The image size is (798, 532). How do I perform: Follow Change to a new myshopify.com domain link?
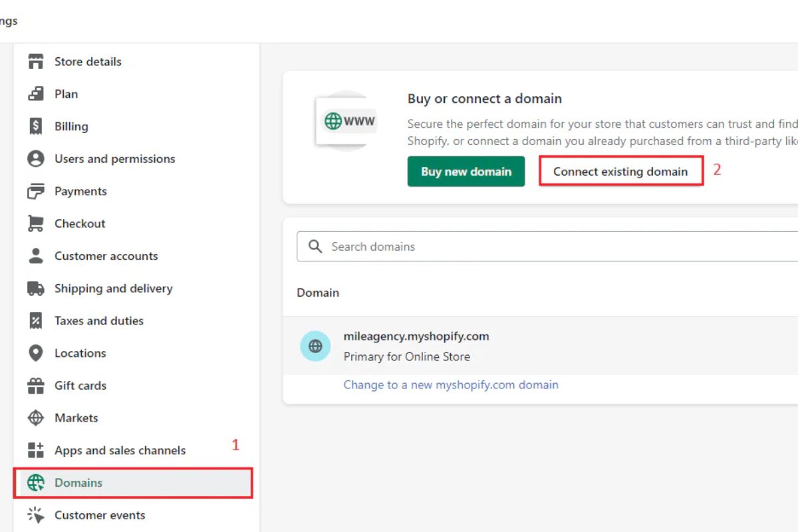tap(450, 385)
